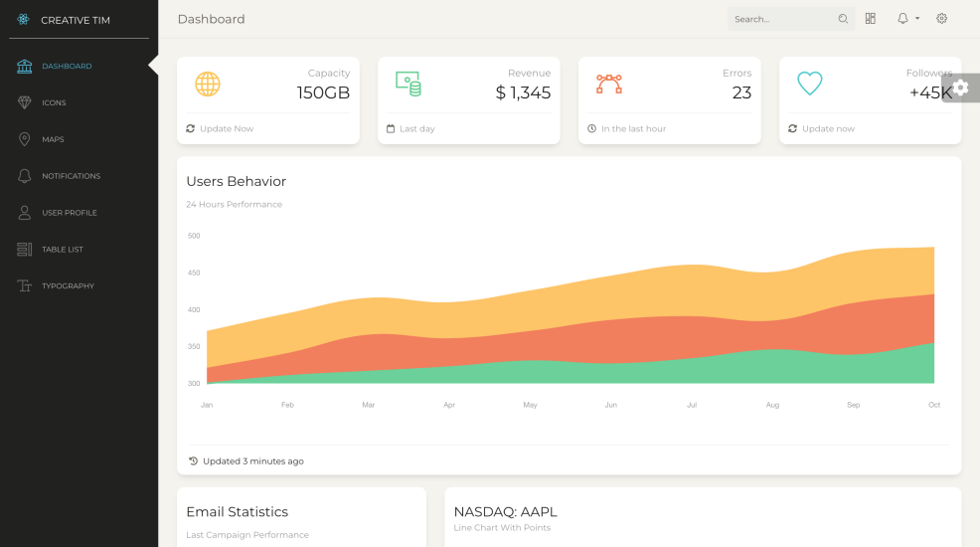Viewport: 980px width, 547px height.
Task: Open Notifications sidebar item
Action: coord(71,176)
